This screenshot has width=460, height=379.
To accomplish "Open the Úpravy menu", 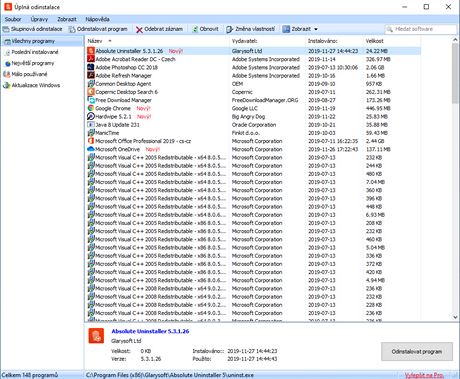I will tap(39, 19).
